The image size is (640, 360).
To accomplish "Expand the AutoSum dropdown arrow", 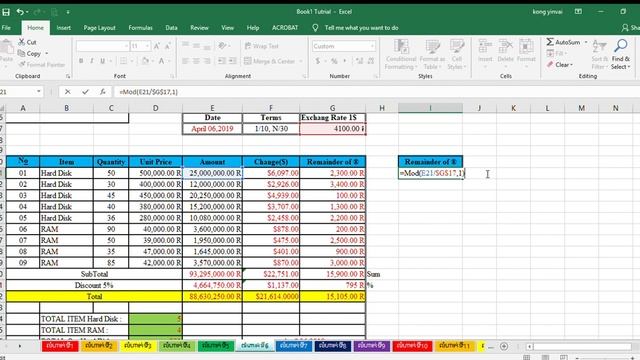I will click(x=586, y=42).
